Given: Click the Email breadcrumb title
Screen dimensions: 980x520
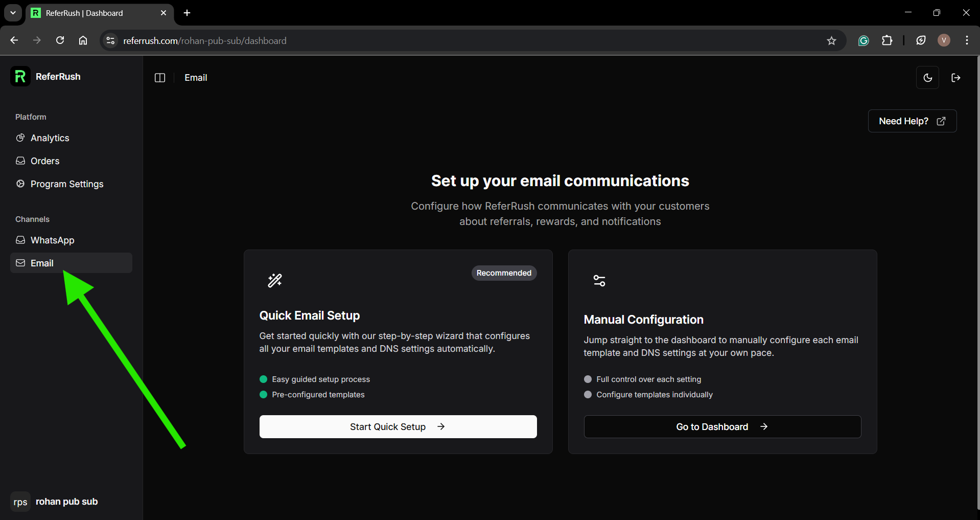Looking at the screenshot, I should coord(196,78).
